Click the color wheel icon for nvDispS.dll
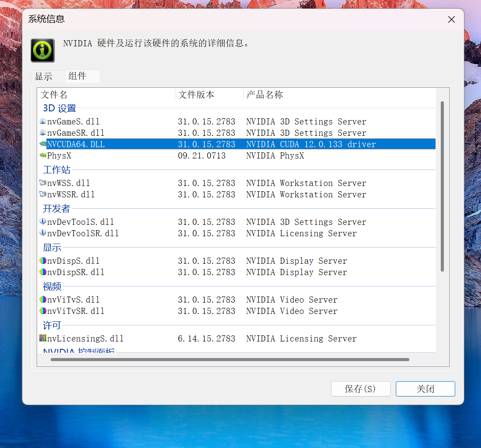The width and height of the screenshot is (481, 448). (x=43, y=261)
